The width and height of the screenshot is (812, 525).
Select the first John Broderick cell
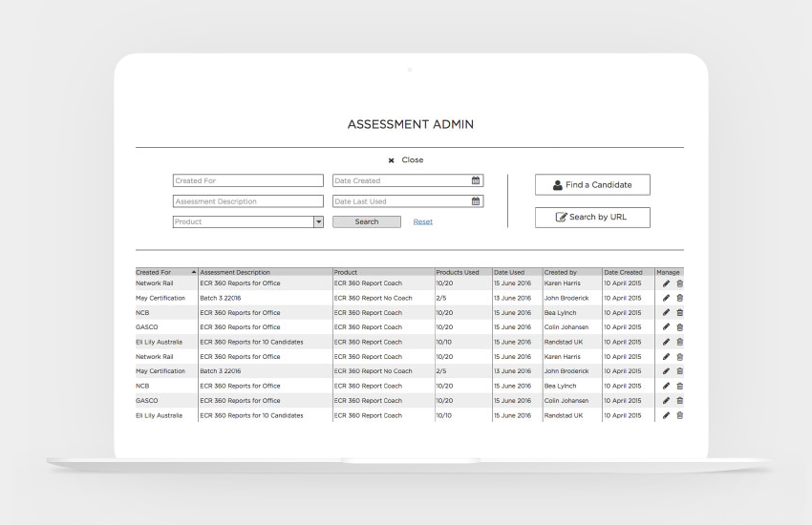coord(566,298)
